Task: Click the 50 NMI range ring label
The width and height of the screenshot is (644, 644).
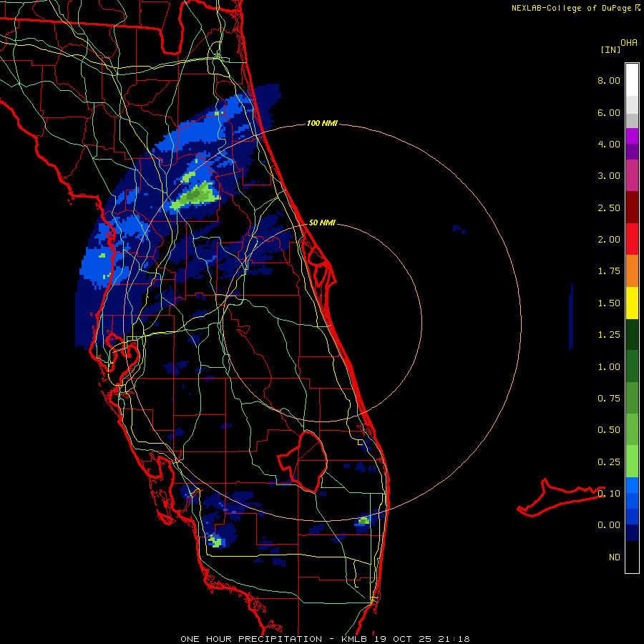Action: click(x=322, y=223)
